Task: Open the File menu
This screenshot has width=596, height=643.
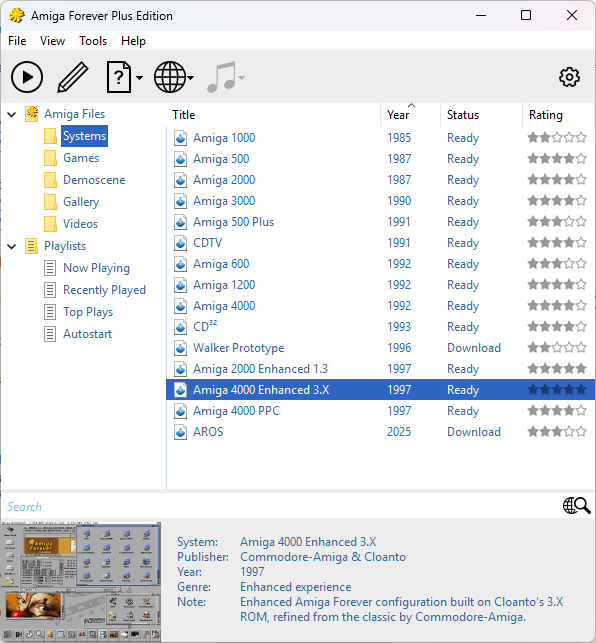Action: [x=17, y=41]
